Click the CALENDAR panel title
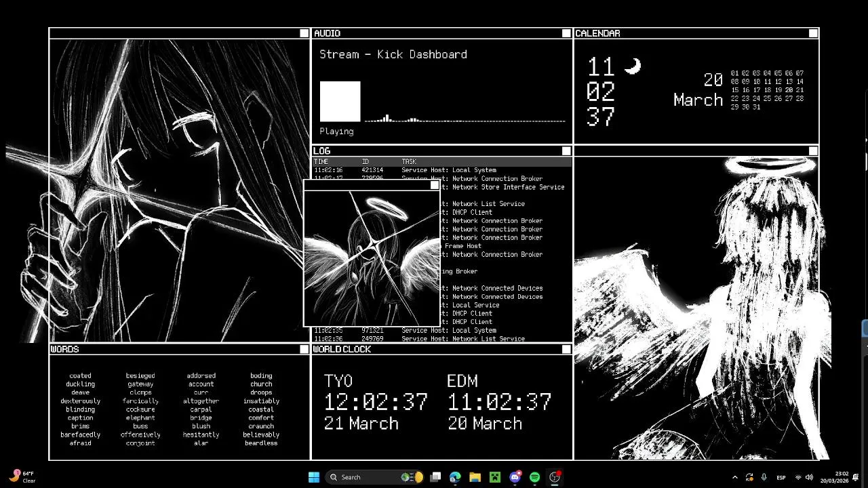Screen dimensions: 868x488 [x=597, y=33]
